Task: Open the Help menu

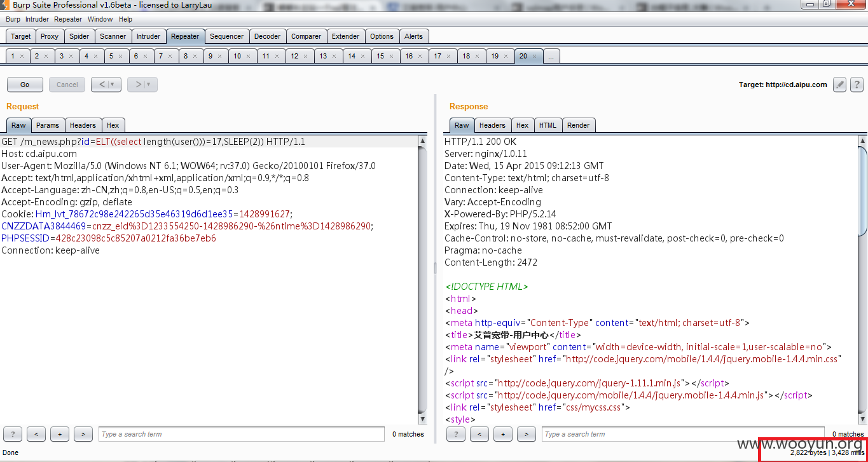Action: point(126,19)
